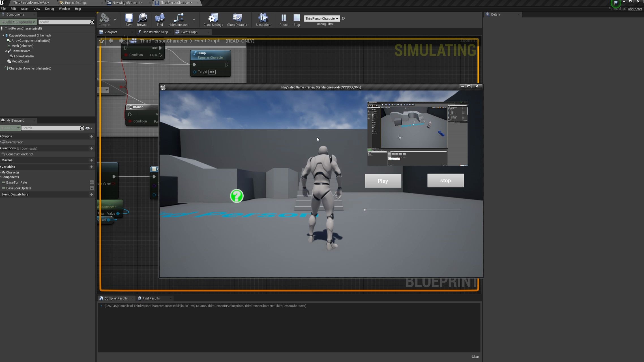
Task: Select the FollowCamera component
Action: point(24,56)
